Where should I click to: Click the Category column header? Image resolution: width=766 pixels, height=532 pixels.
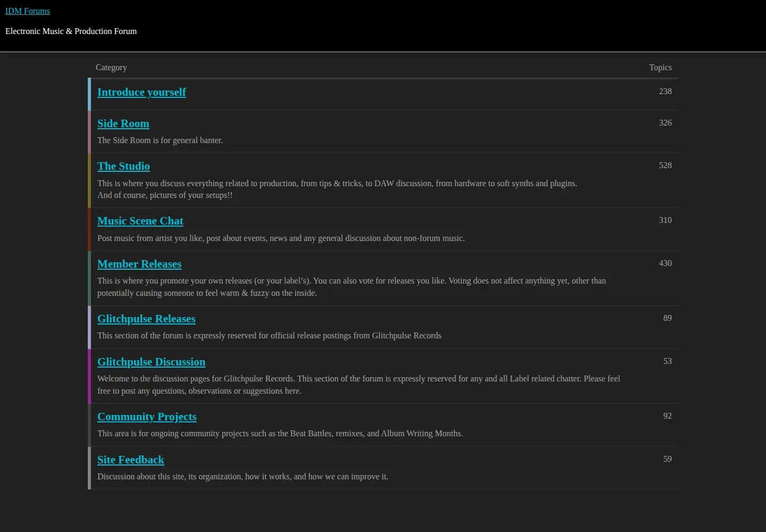point(111,68)
